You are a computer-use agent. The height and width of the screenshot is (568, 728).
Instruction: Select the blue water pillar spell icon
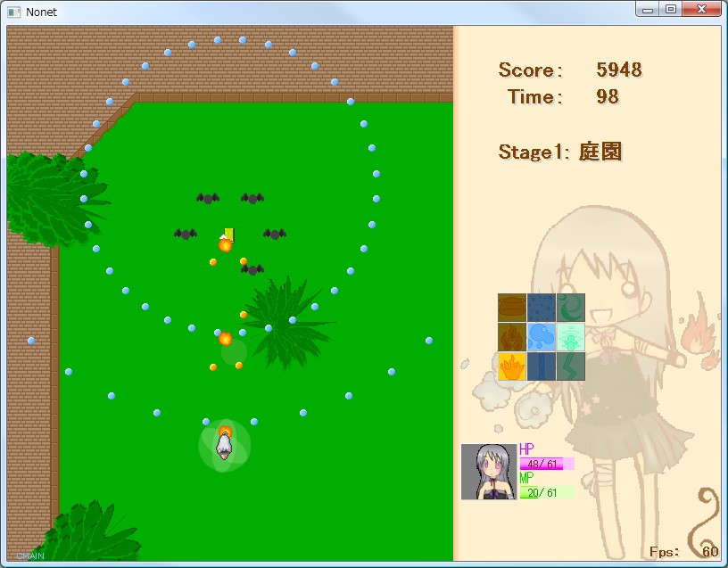coord(540,366)
